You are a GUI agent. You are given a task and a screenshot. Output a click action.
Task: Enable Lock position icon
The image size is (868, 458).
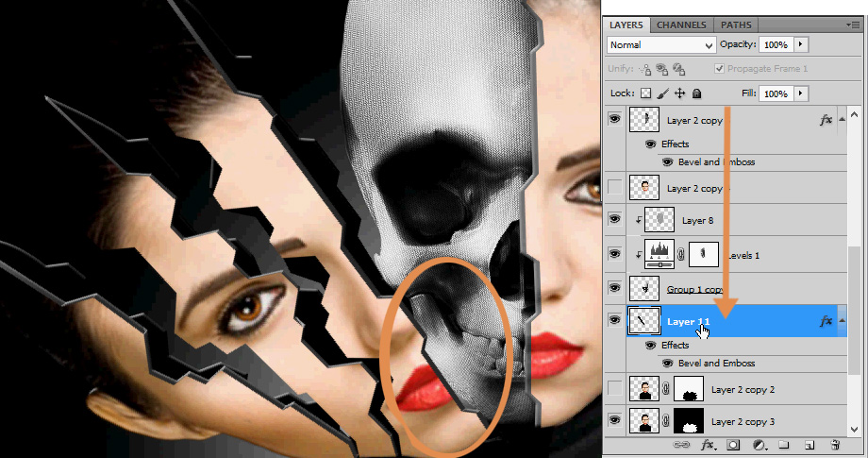(680, 93)
